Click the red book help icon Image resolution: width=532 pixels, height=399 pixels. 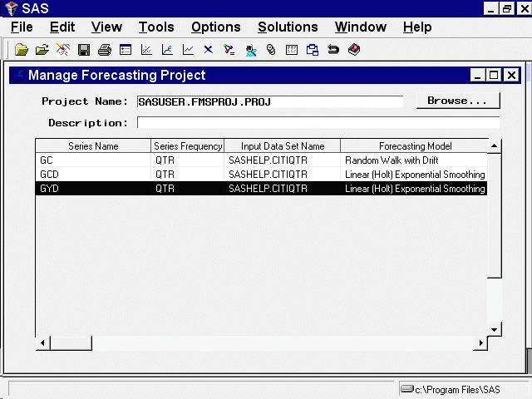354,50
